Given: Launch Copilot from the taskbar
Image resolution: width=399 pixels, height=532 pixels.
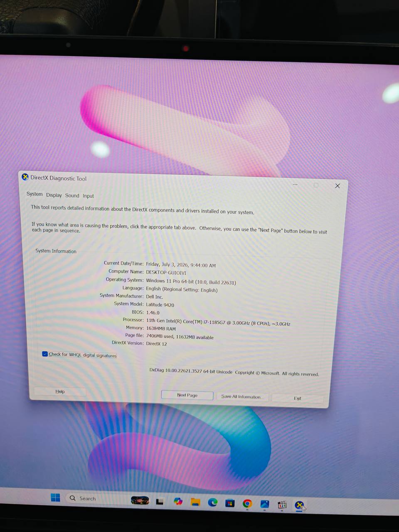Looking at the screenshot, I should [x=178, y=502].
